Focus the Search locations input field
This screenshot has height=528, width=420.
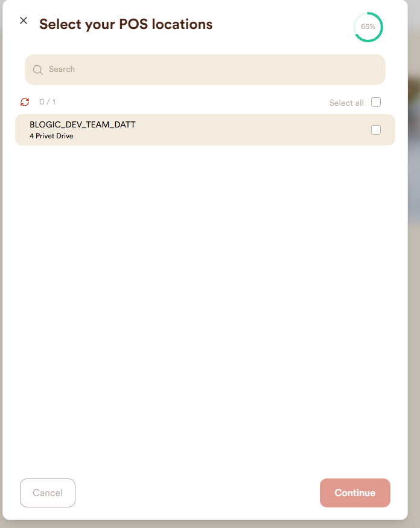click(x=205, y=69)
